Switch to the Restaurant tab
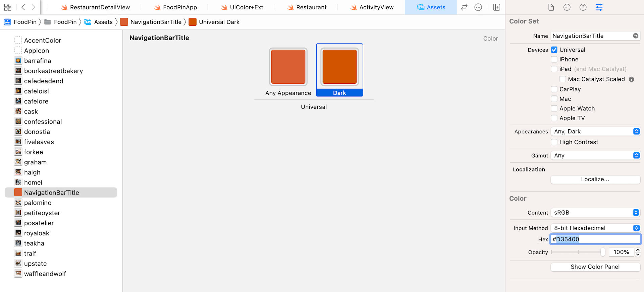The image size is (644, 292). click(307, 7)
